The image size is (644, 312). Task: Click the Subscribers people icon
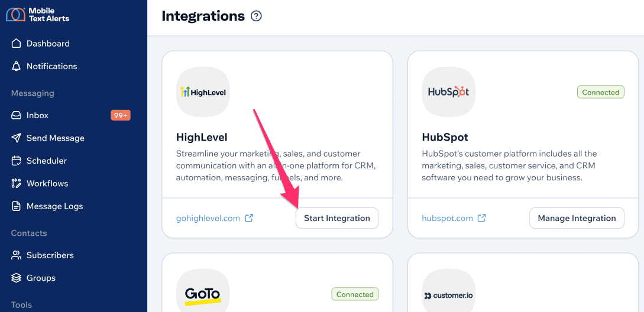[x=16, y=255]
